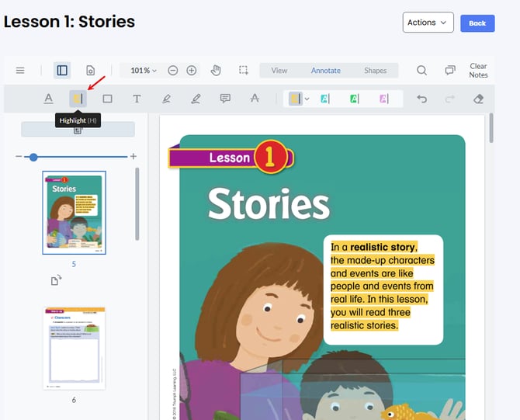Expand the 101% zoom level dropdown

point(143,71)
